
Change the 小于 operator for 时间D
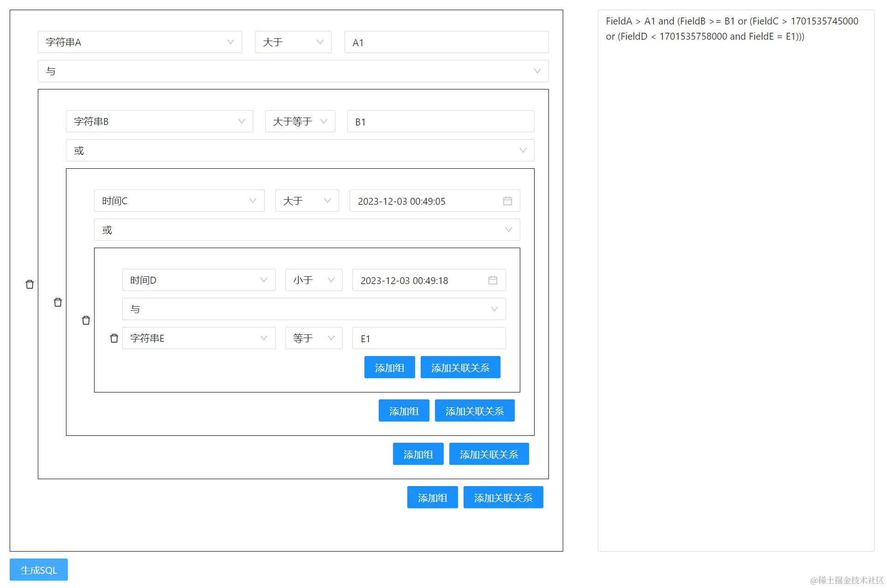pos(314,280)
